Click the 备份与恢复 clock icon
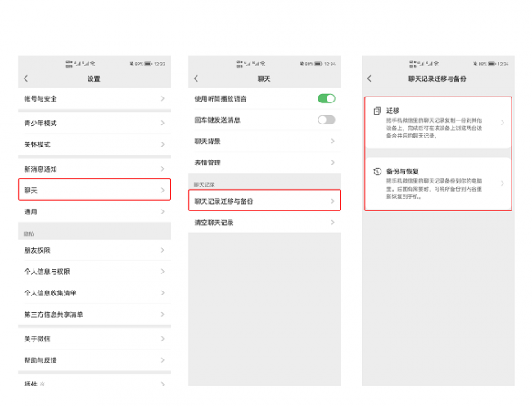Image resolution: width=532 pixels, height=406 pixels. pos(377,171)
